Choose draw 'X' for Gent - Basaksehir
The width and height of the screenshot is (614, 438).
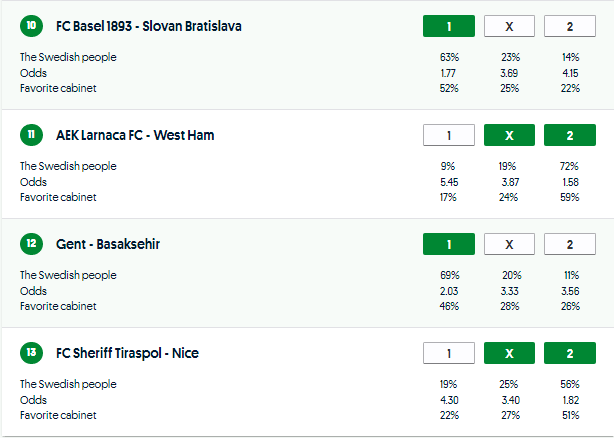(508, 244)
